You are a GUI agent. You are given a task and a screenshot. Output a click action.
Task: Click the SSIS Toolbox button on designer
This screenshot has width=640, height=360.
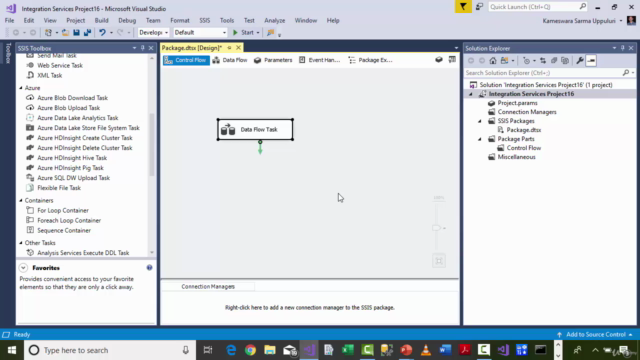click(452, 60)
